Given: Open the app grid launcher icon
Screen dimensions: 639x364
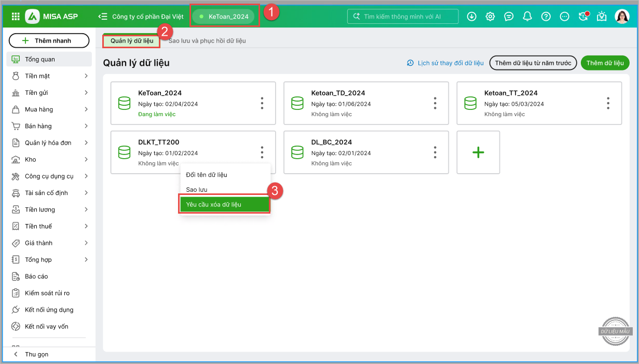Looking at the screenshot, I should (x=16, y=17).
